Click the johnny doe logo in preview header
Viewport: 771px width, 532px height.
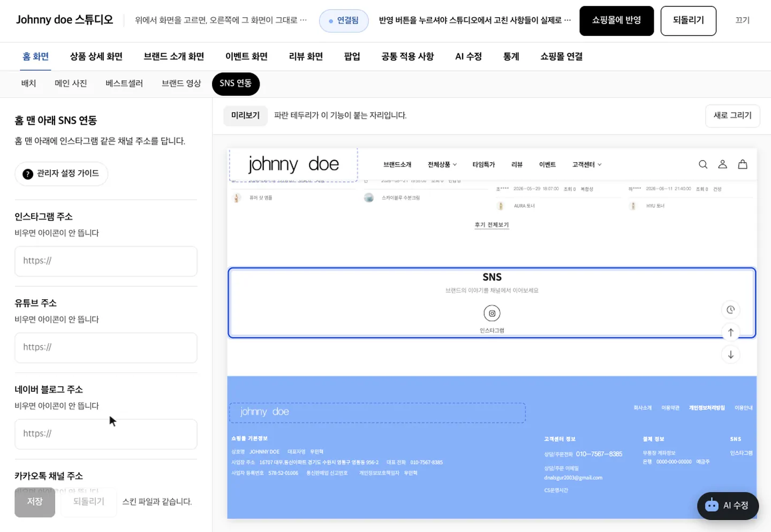click(293, 164)
